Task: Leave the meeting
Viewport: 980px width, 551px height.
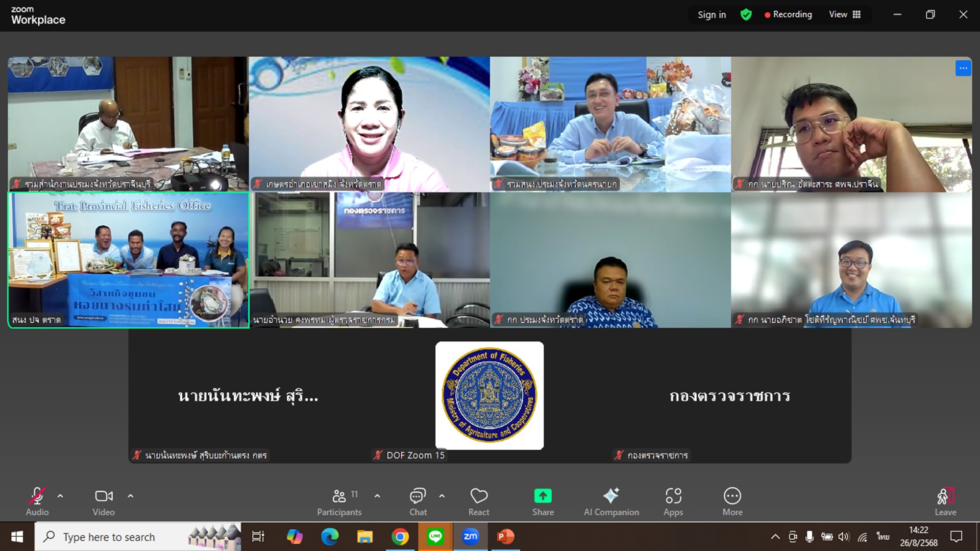Action: point(945,502)
